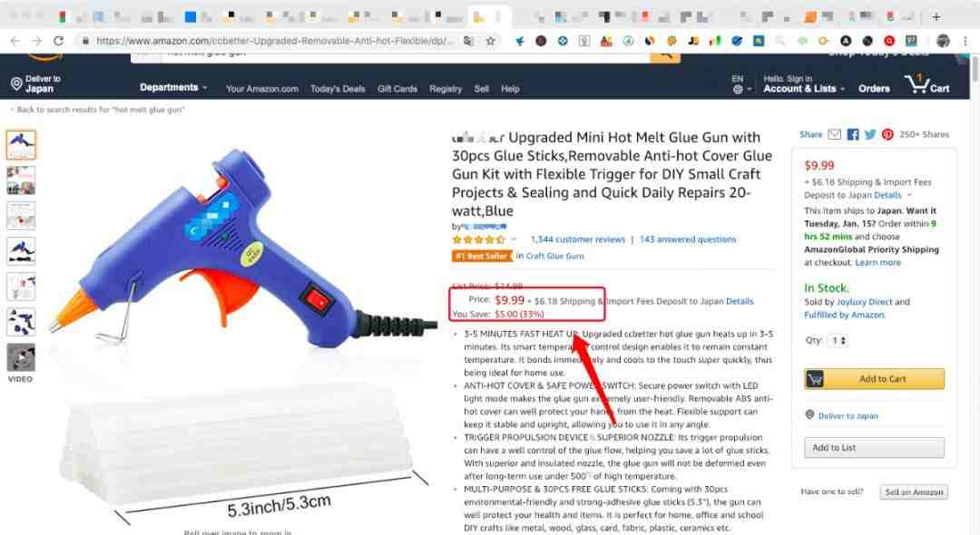Image resolution: width=980 pixels, height=535 pixels.
Task: Open Today's Deals menu item
Action: click(338, 89)
